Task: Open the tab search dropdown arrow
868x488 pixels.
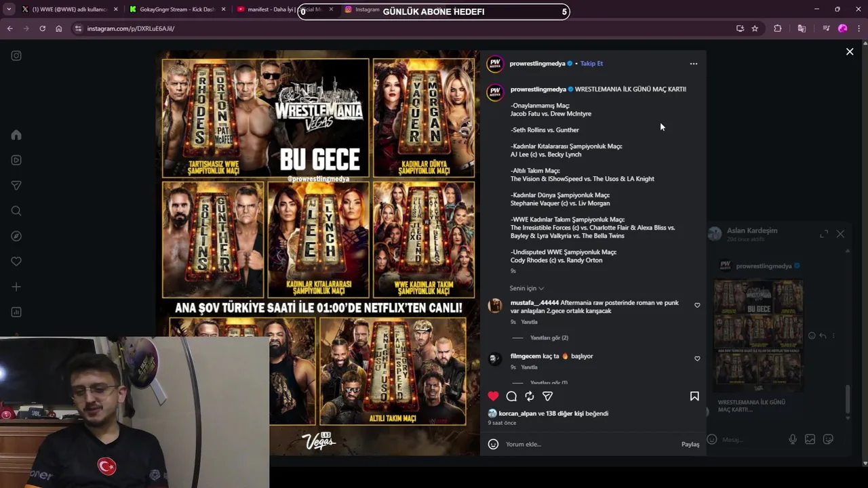Action: [x=8, y=9]
